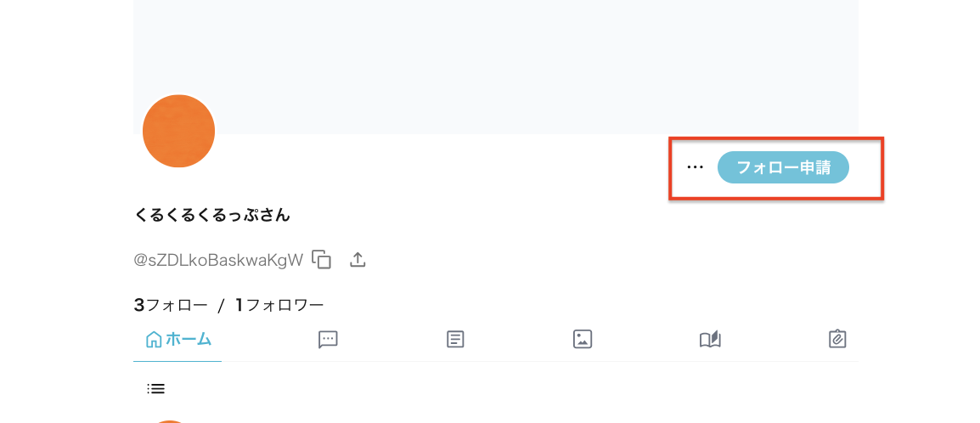Copy the username with the copy icon
980x423 pixels.
point(322,259)
